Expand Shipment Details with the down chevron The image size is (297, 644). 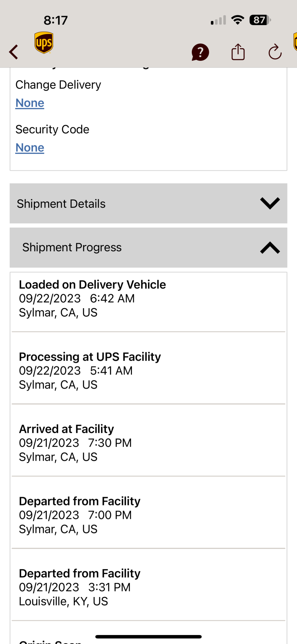(270, 203)
